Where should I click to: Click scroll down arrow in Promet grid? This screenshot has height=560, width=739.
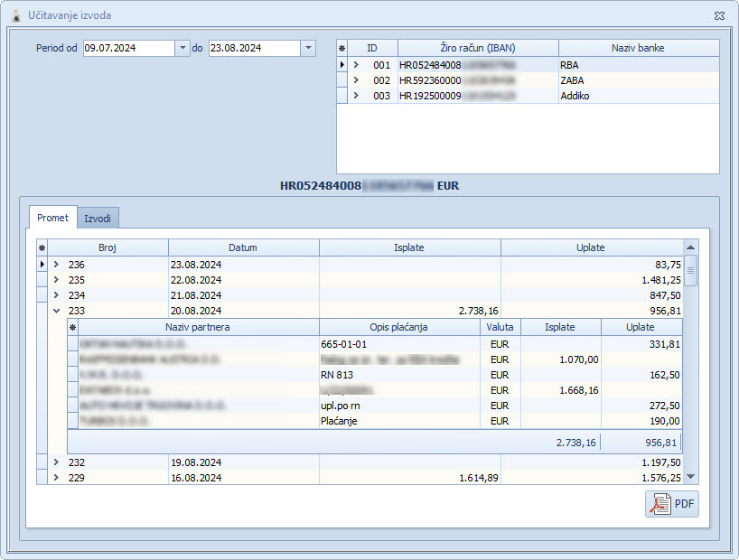pyautogui.click(x=691, y=476)
